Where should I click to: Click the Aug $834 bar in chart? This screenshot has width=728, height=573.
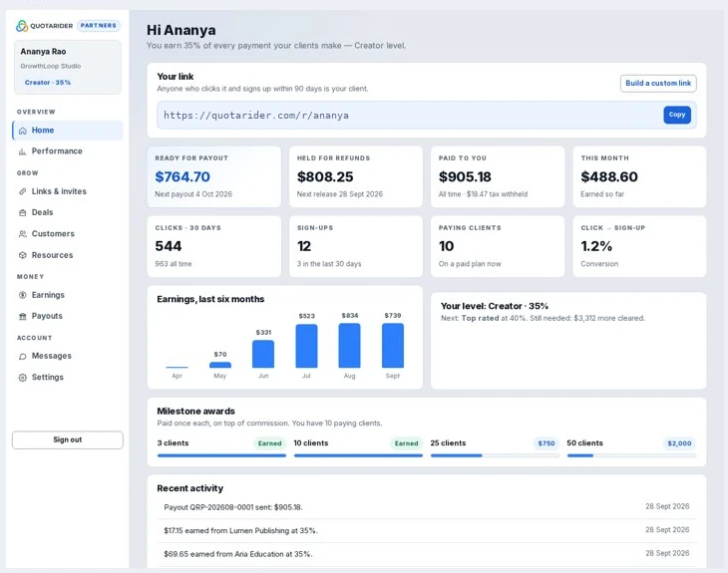(x=350, y=346)
